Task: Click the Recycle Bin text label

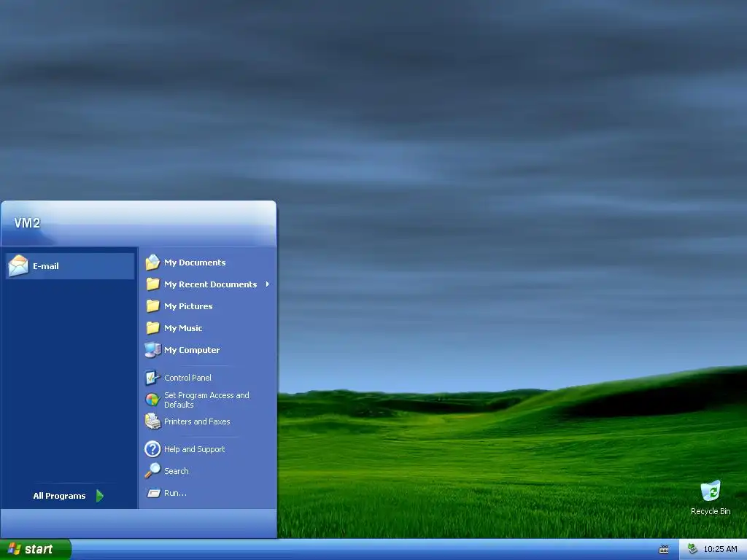Action: click(x=711, y=511)
